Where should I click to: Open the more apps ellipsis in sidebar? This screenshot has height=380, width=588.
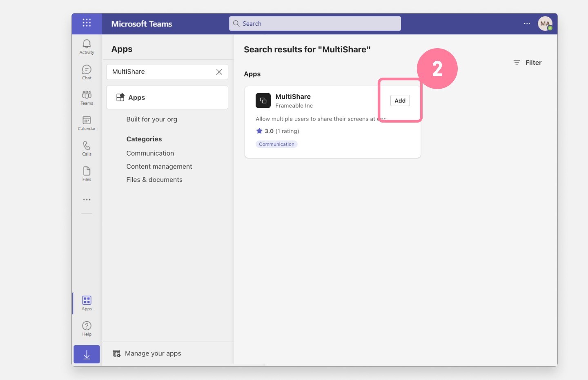click(x=87, y=199)
